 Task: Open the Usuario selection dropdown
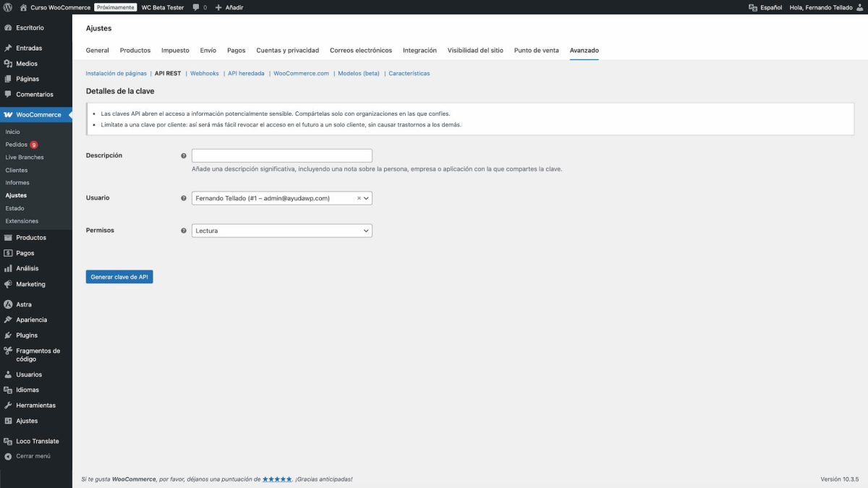click(x=365, y=197)
